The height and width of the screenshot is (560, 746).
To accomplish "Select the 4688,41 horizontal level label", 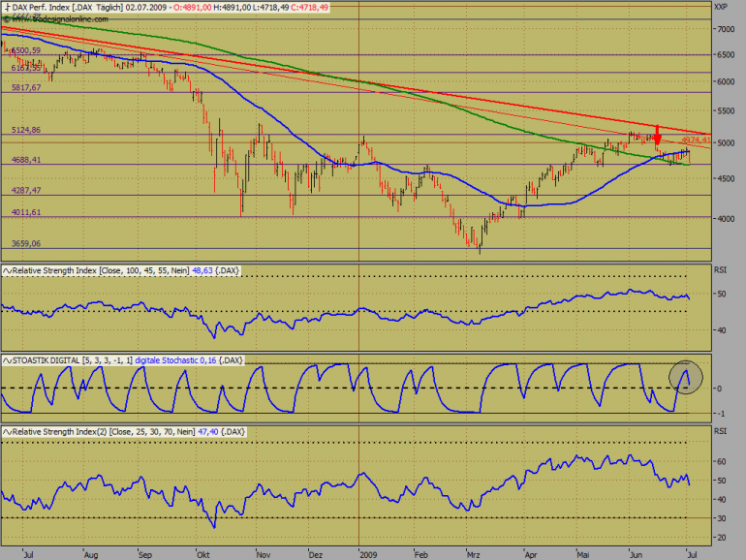I will coord(26,160).
